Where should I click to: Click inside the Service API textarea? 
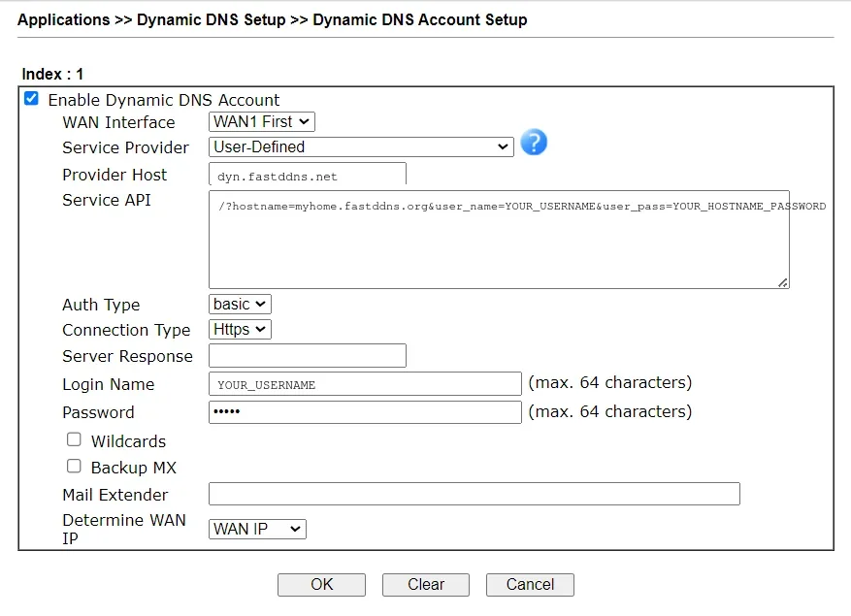(x=499, y=240)
